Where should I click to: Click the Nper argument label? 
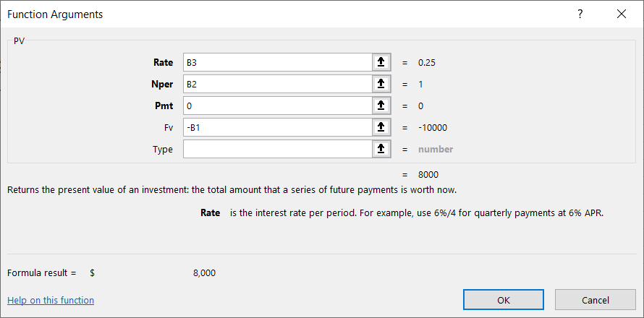pyautogui.click(x=162, y=84)
